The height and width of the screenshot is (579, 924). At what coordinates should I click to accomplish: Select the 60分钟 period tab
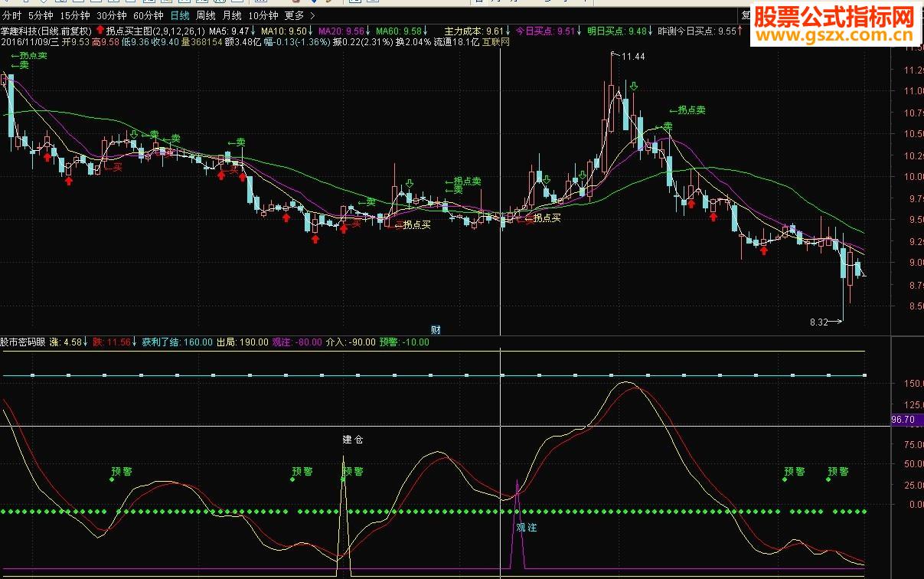[x=148, y=15]
